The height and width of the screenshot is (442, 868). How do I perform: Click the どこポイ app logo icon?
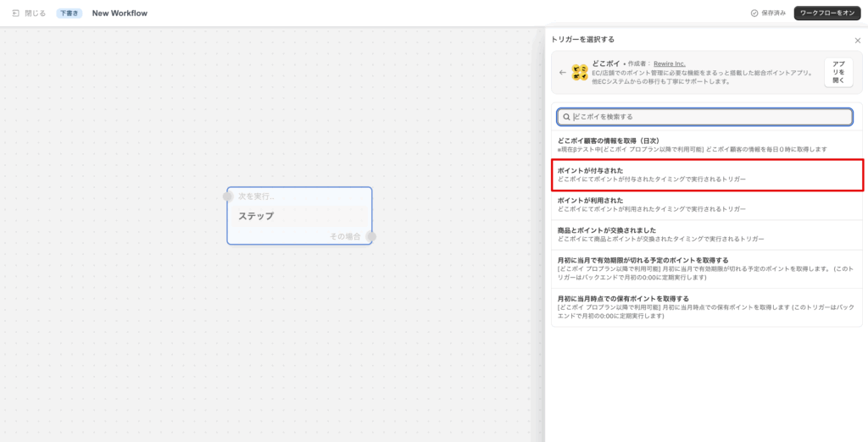click(580, 73)
